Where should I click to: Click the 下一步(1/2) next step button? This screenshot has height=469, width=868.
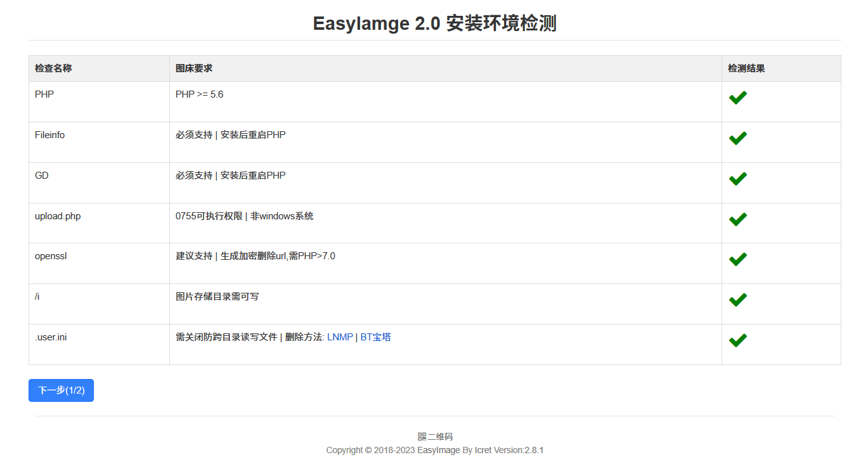coord(61,390)
